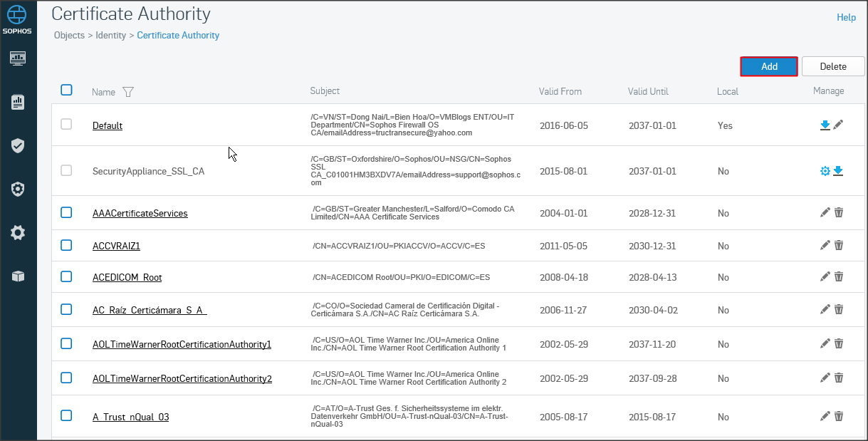Tick the A_Trust_nQual_03 checkbox
Screen dimensions: 868x441
(66, 416)
